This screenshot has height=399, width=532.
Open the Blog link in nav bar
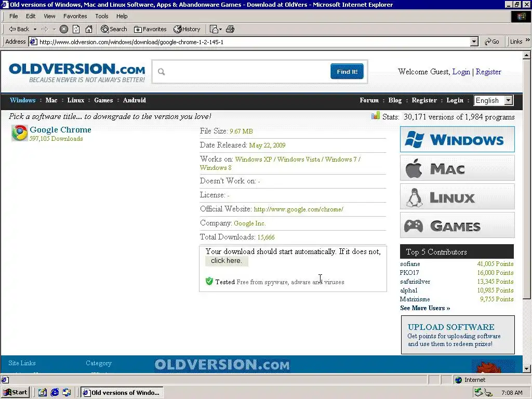point(395,100)
